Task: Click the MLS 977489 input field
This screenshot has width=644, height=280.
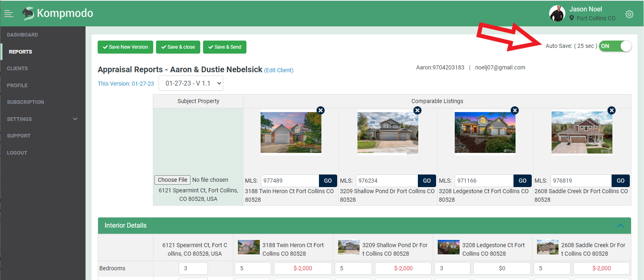Action: pos(289,181)
